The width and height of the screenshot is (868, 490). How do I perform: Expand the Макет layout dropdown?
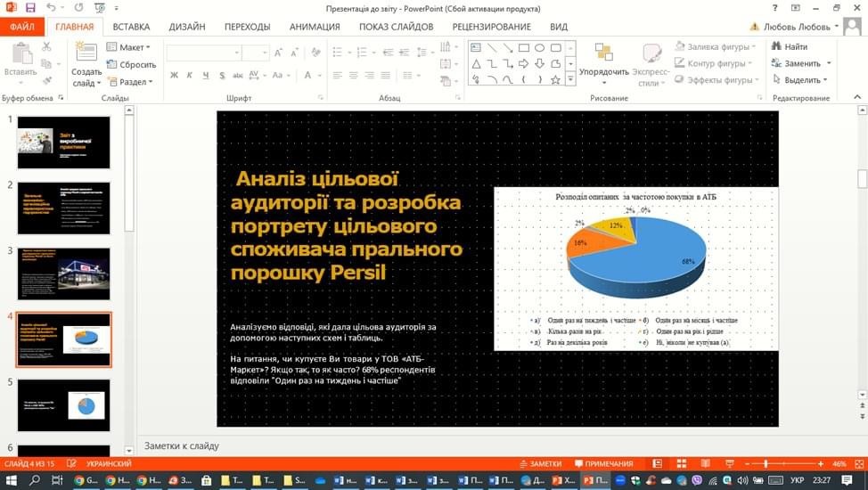[x=128, y=47]
